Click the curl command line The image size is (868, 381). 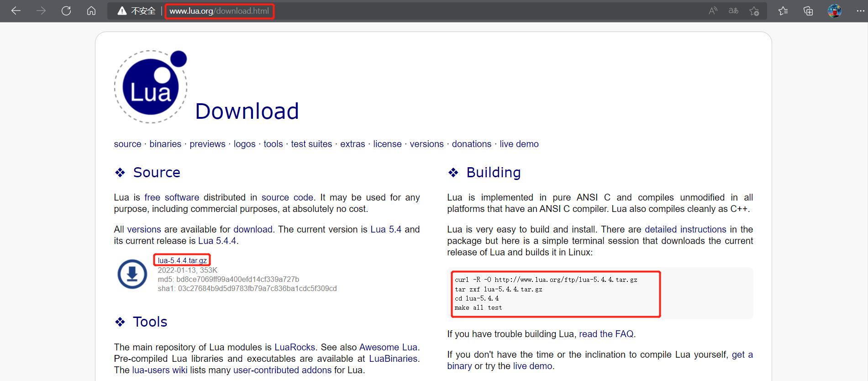pyautogui.click(x=546, y=280)
